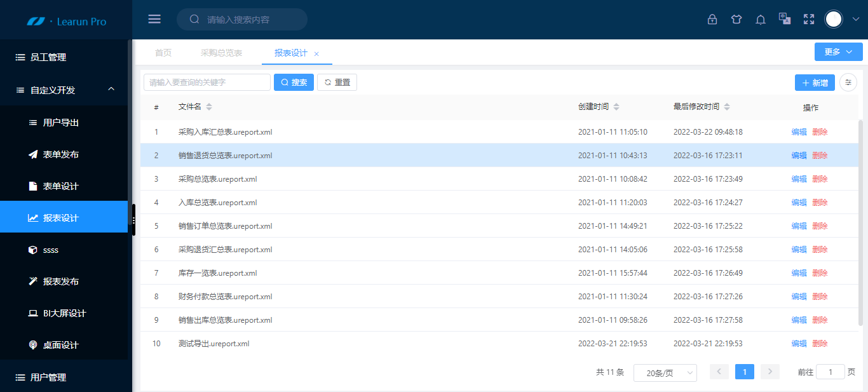Screen dimensions: 868x392
Task: Toggle the hamburger menu sidebar icon
Action: tap(154, 19)
